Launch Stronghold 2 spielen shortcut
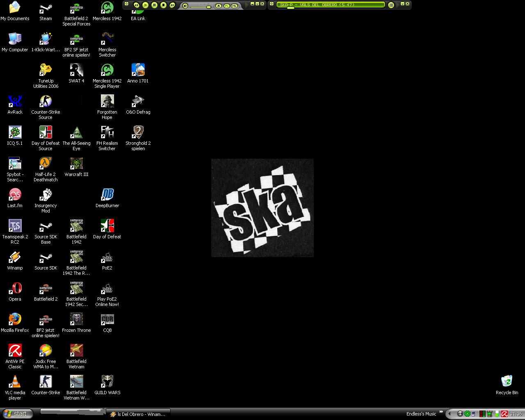 [x=138, y=138]
